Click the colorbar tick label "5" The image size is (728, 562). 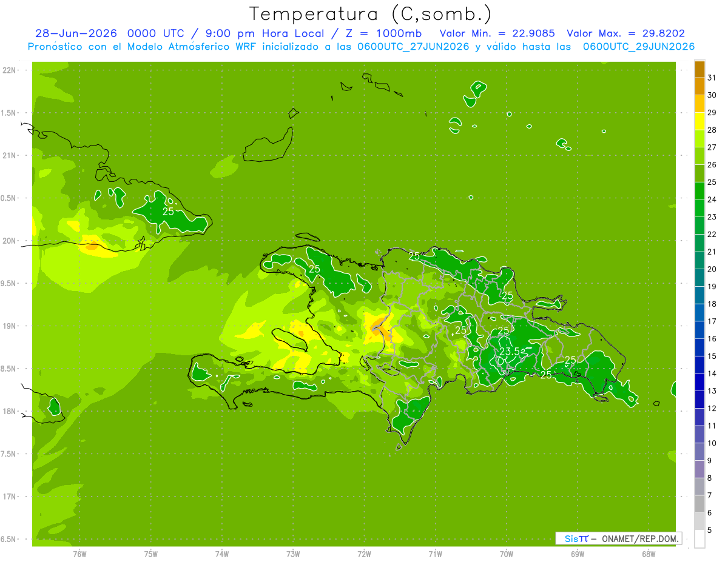pos(710,530)
